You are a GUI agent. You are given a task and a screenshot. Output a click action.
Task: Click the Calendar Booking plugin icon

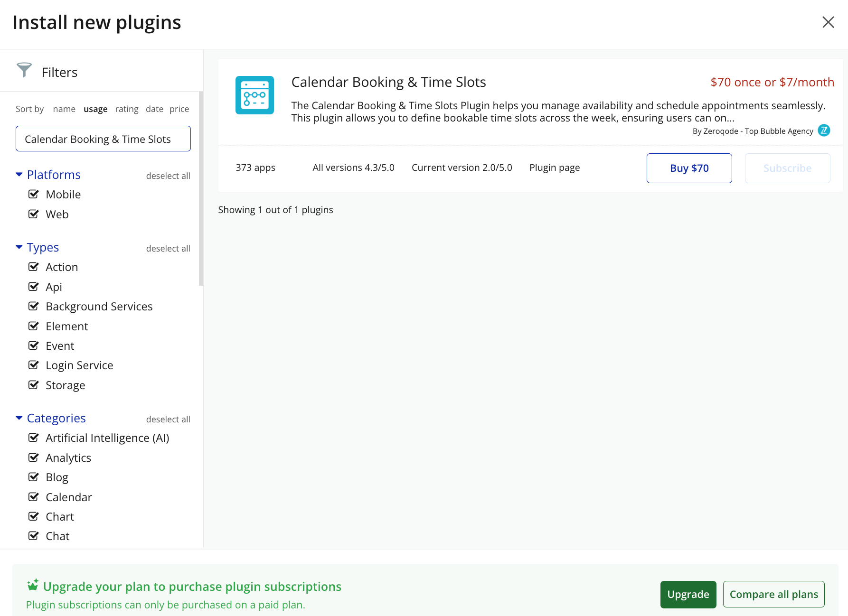click(254, 95)
